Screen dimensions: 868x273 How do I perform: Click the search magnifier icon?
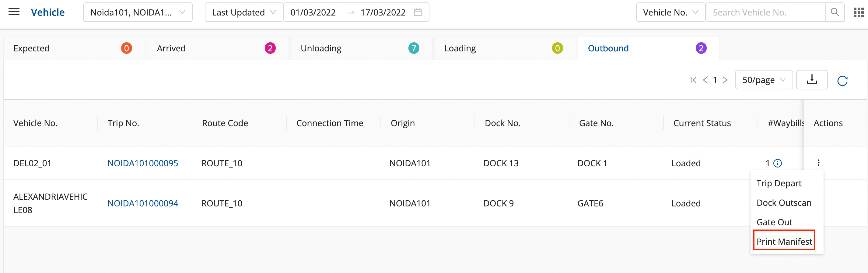(835, 12)
